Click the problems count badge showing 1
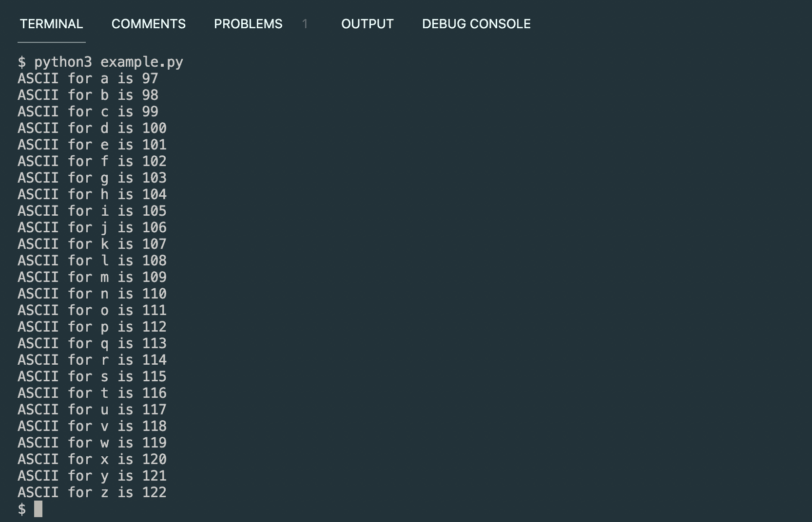 tap(305, 23)
